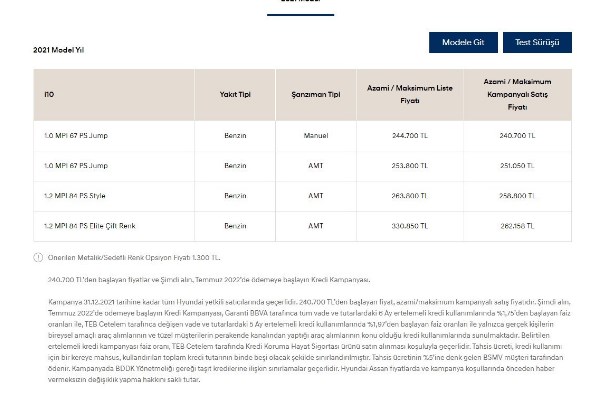Image resolution: width=611 pixels, height=399 pixels.
Task: Click the 244.700 TL list price
Action: (x=410, y=136)
